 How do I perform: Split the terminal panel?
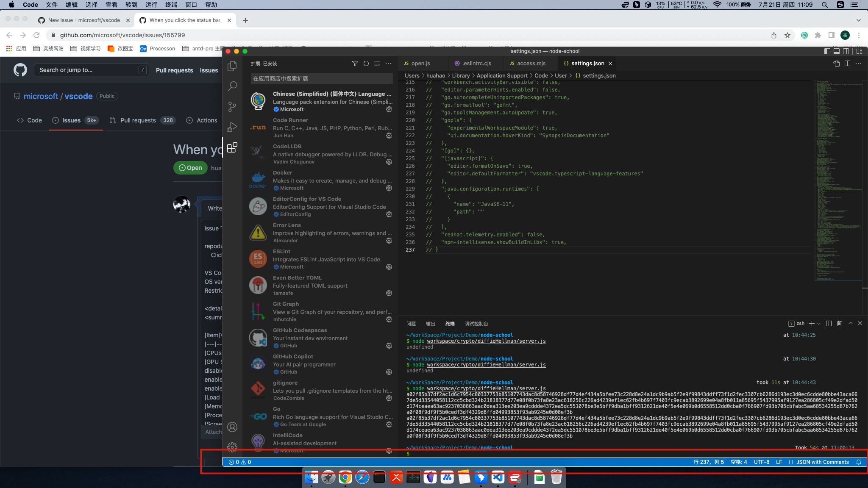point(829,323)
